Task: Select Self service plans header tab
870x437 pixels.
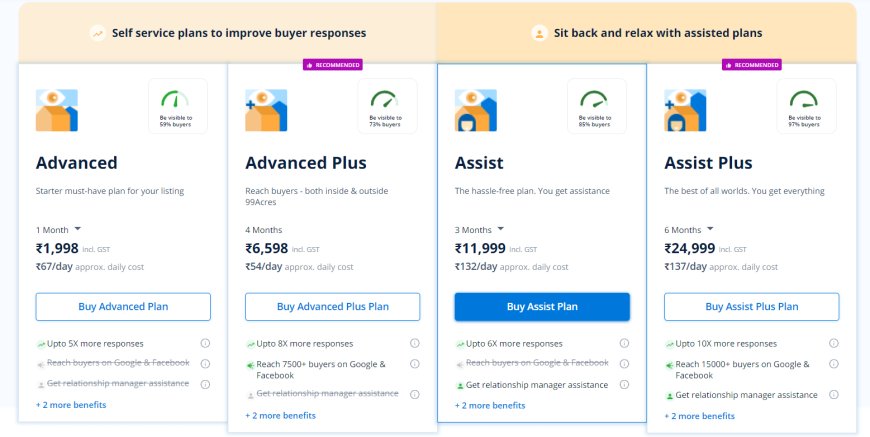Action: click(x=228, y=33)
